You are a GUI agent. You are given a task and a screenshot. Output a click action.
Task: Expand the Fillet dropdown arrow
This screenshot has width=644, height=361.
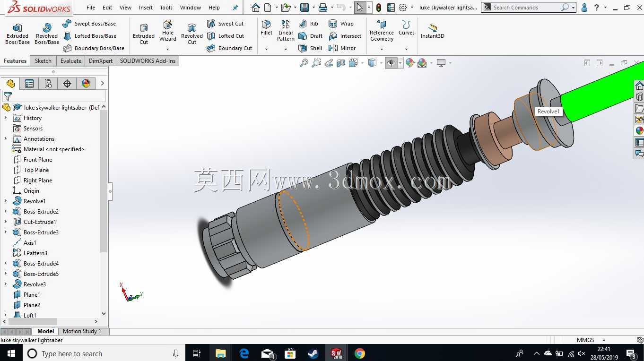click(266, 49)
